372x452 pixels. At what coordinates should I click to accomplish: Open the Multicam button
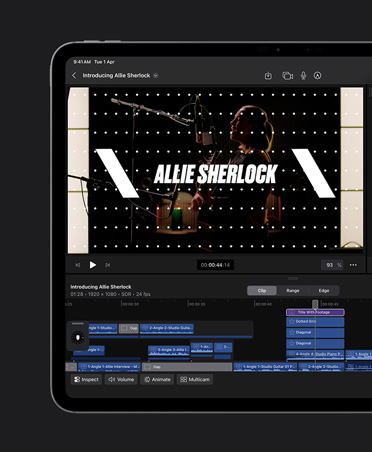click(195, 379)
